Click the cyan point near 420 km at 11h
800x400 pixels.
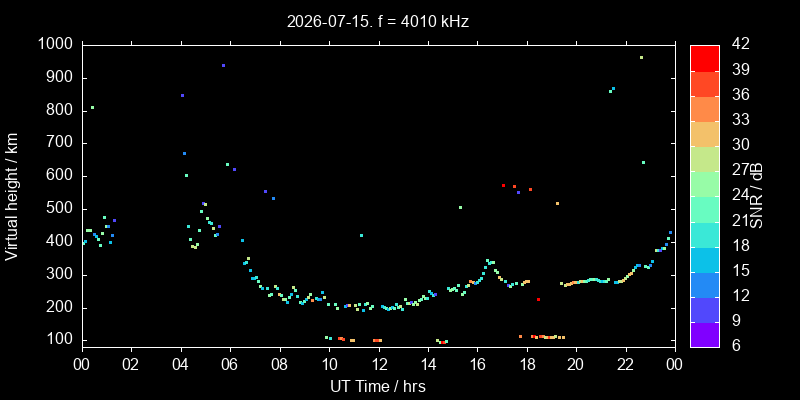[361, 236]
